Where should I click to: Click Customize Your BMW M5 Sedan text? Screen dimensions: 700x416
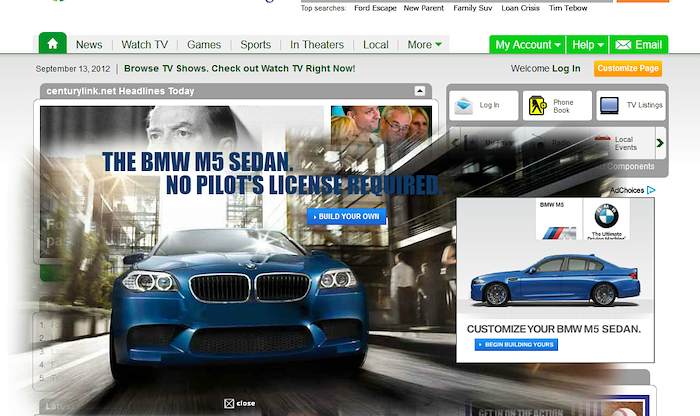[x=554, y=329]
